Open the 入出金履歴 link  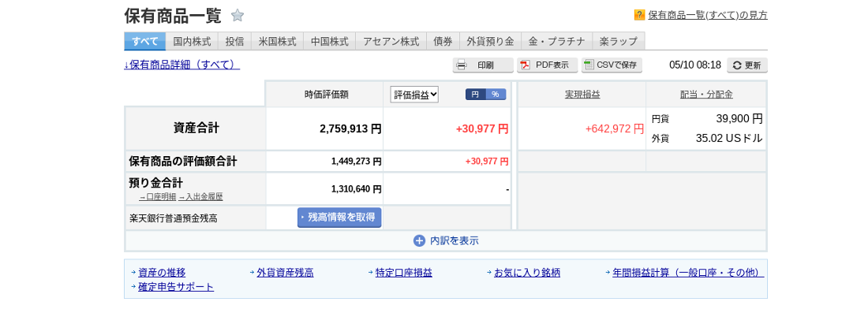200,197
